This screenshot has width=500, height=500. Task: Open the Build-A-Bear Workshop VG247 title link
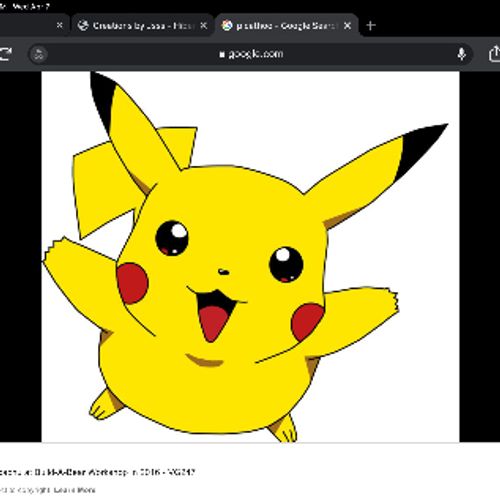point(97,472)
